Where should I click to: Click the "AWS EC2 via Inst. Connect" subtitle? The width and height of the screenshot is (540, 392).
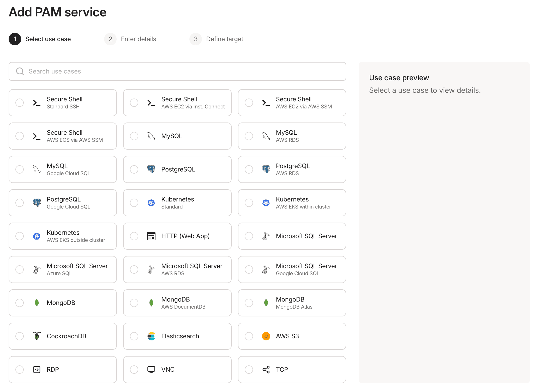(193, 107)
